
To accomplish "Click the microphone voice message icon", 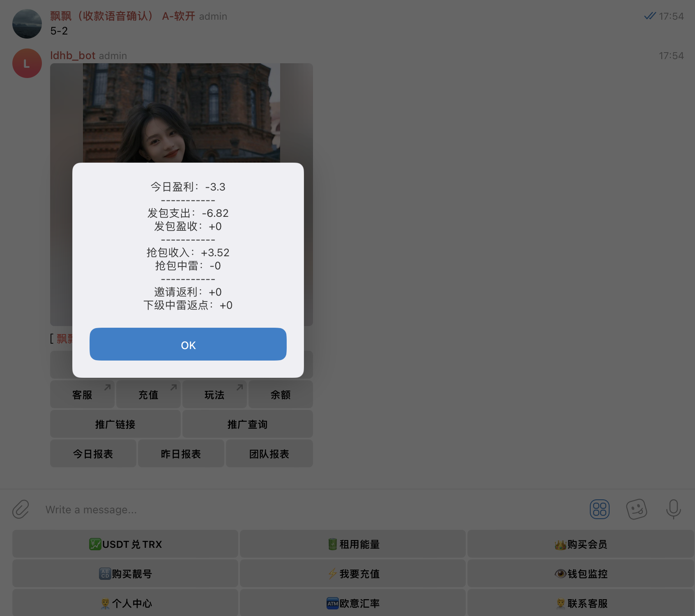I will 673,509.
